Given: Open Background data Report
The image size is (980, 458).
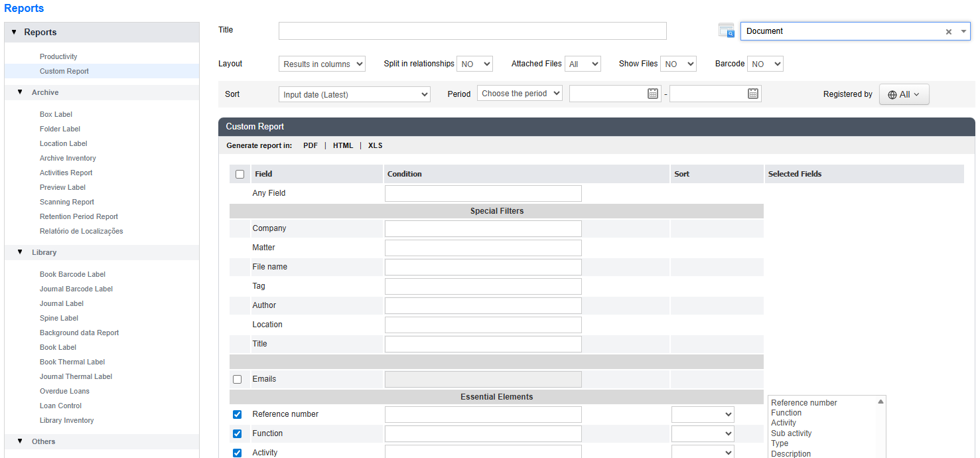Looking at the screenshot, I should 79,333.
